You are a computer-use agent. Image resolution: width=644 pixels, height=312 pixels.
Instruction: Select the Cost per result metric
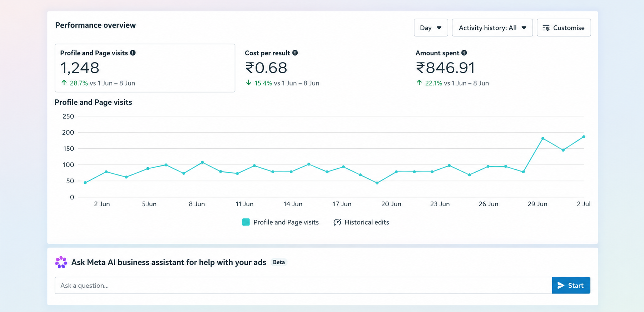tap(282, 68)
